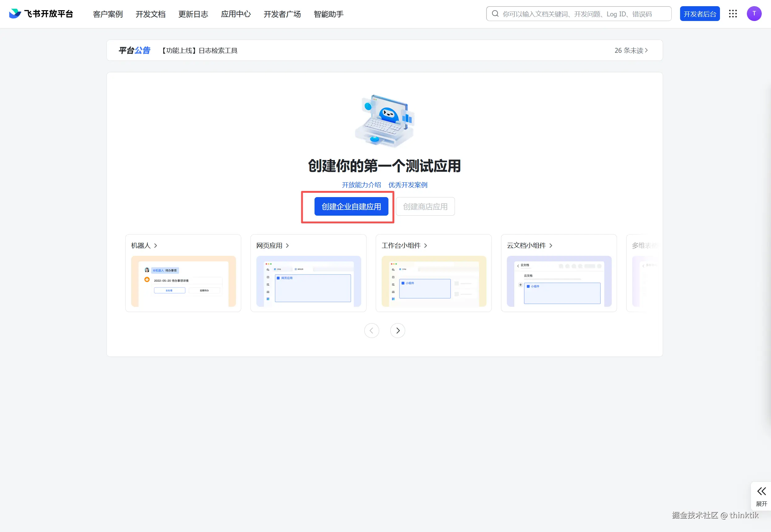The height and width of the screenshot is (532, 771).
Task: Click the 网页应用 preview thumbnail
Action: (x=308, y=281)
